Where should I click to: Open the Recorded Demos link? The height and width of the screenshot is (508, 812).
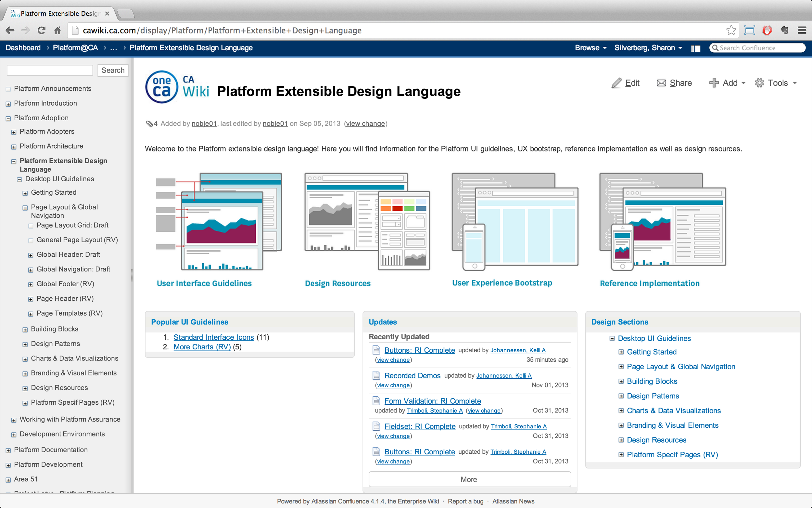(x=412, y=375)
